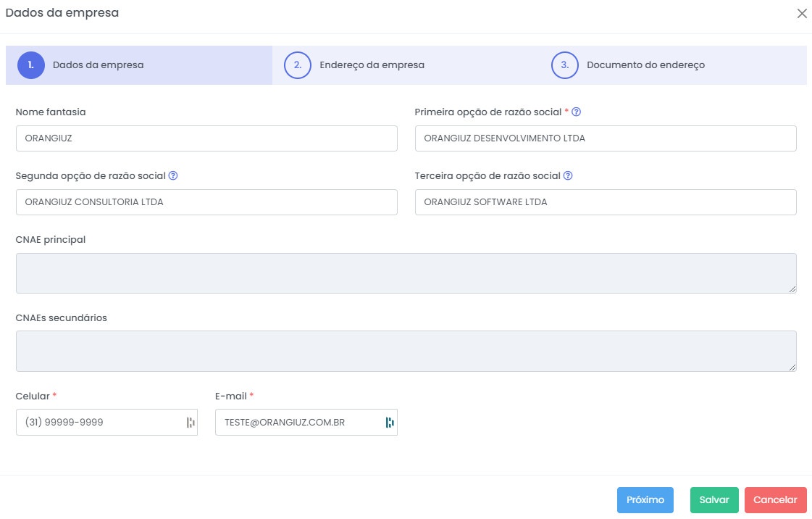Click the Próximo button
Screen dimensions: 812x519
click(645, 500)
